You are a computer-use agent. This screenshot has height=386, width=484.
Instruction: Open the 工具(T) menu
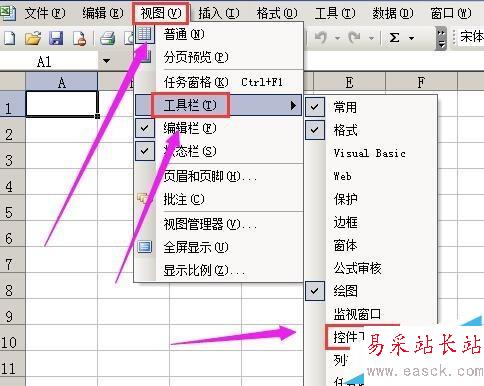point(335,13)
